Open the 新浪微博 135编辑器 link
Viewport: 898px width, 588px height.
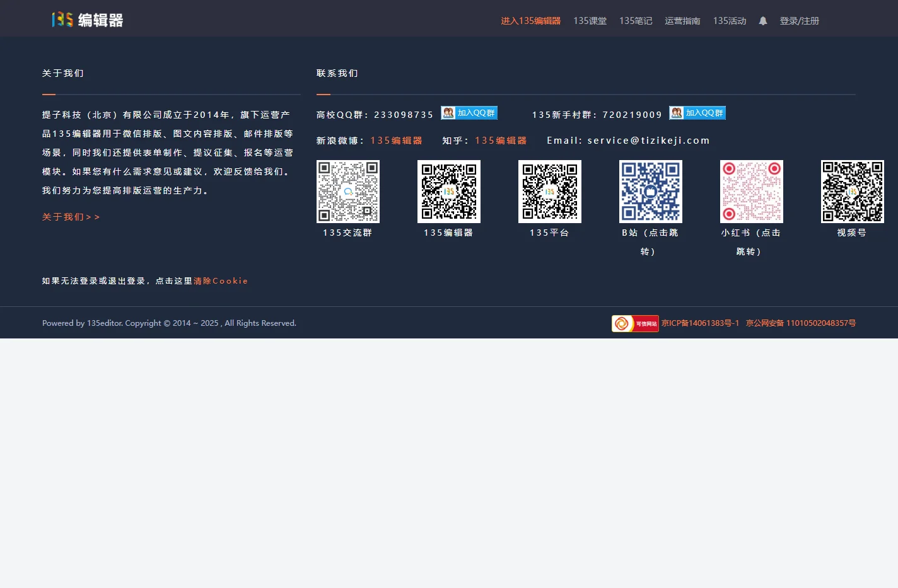pyautogui.click(x=397, y=141)
